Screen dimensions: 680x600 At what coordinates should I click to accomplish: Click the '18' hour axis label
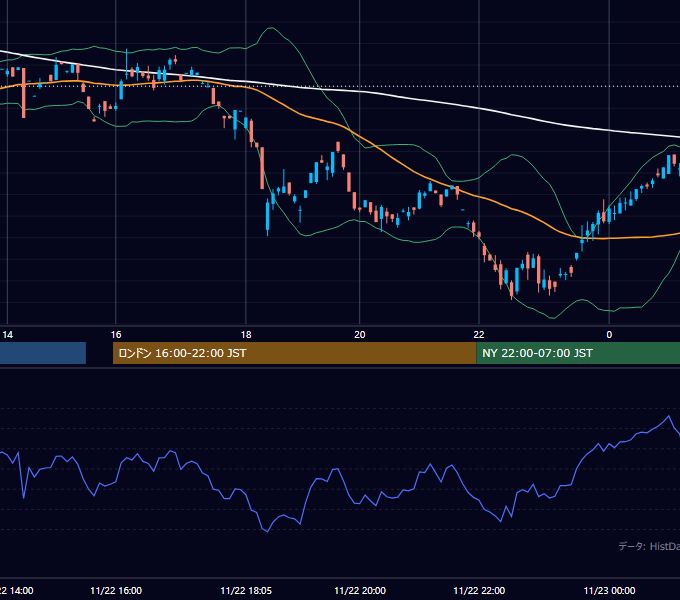click(x=246, y=335)
